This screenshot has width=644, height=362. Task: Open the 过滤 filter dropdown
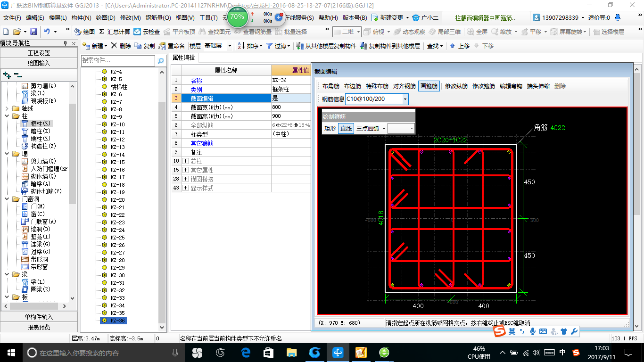point(278,46)
